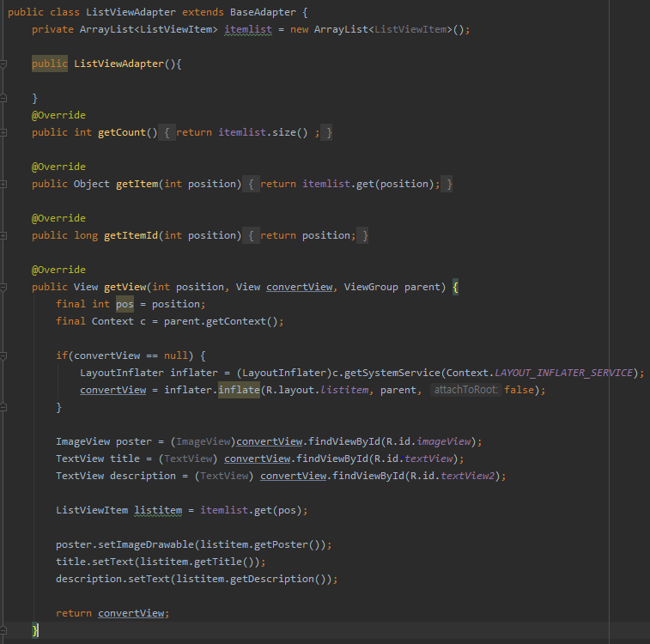Click convertView in the return statement
Image resolution: width=650 pixels, height=644 pixels.
pyautogui.click(x=131, y=613)
